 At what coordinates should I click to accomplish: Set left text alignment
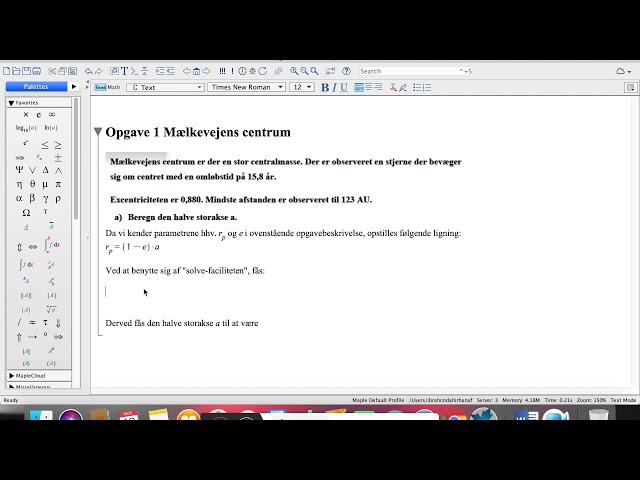[359, 87]
